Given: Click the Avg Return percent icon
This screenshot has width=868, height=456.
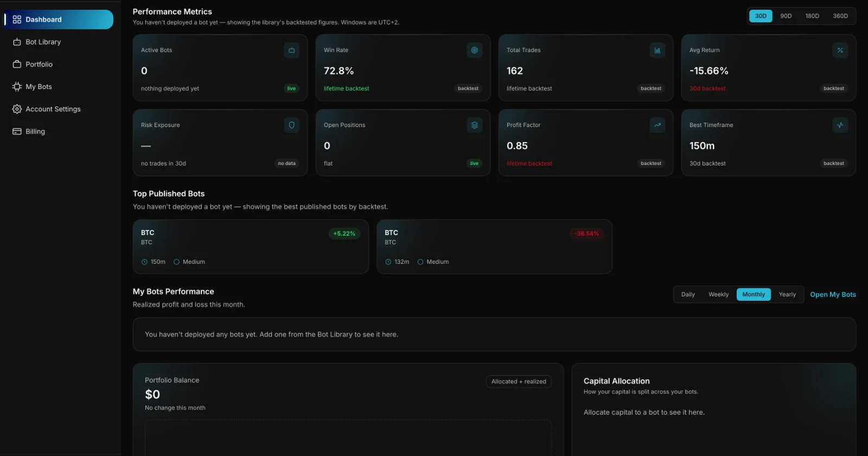Looking at the screenshot, I should pos(840,50).
